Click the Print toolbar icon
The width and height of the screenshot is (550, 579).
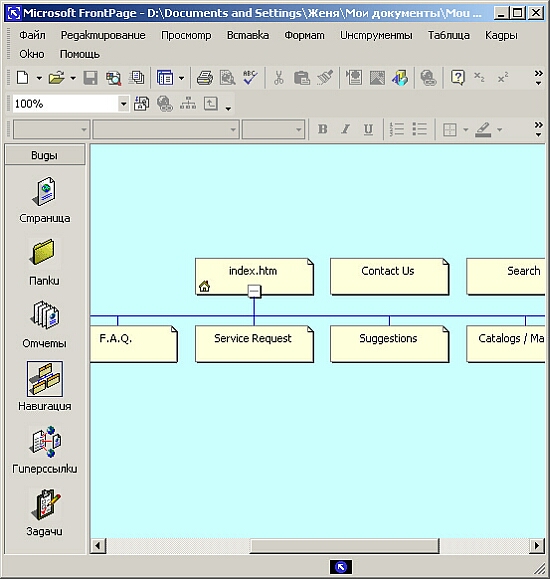[x=205, y=78]
